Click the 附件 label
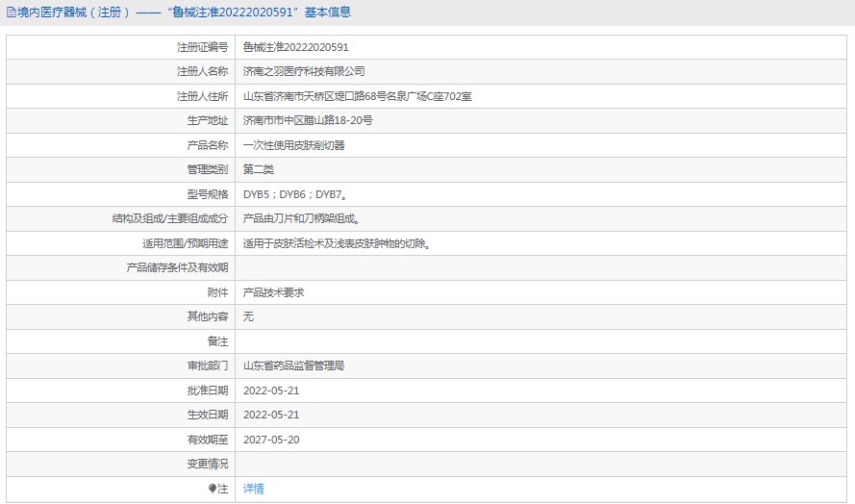The width and height of the screenshot is (855, 504). 217,292
